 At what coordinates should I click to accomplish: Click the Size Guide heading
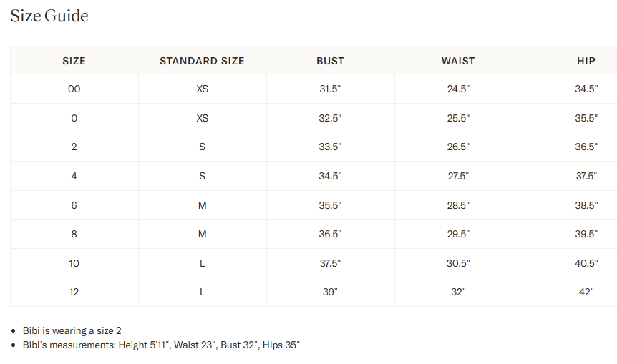pos(49,16)
